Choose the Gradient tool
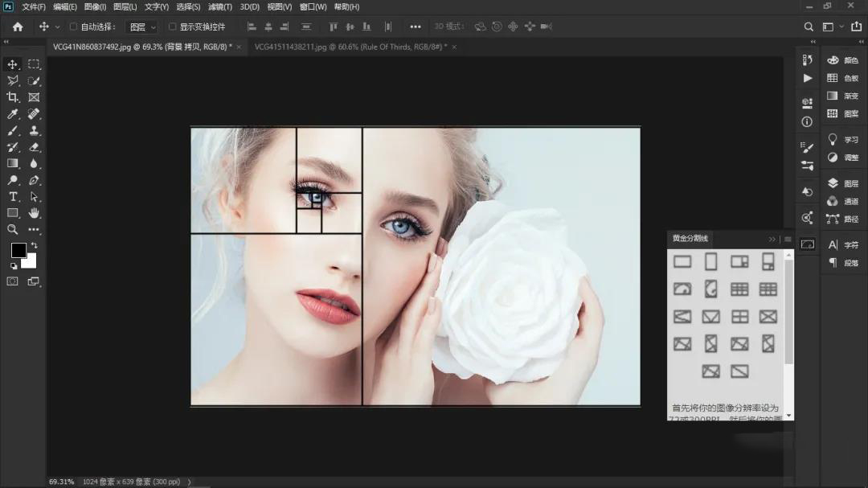This screenshot has width=868, height=488. (x=13, y=163)
